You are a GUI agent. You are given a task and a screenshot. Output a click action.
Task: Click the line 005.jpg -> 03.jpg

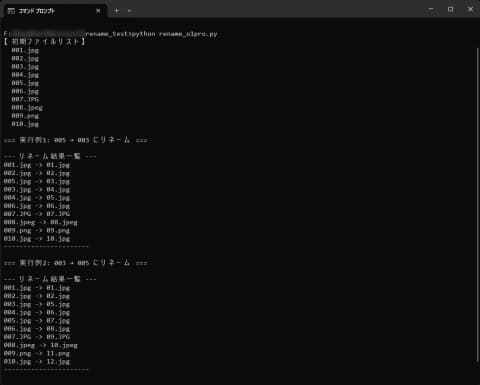pos(37,181)
